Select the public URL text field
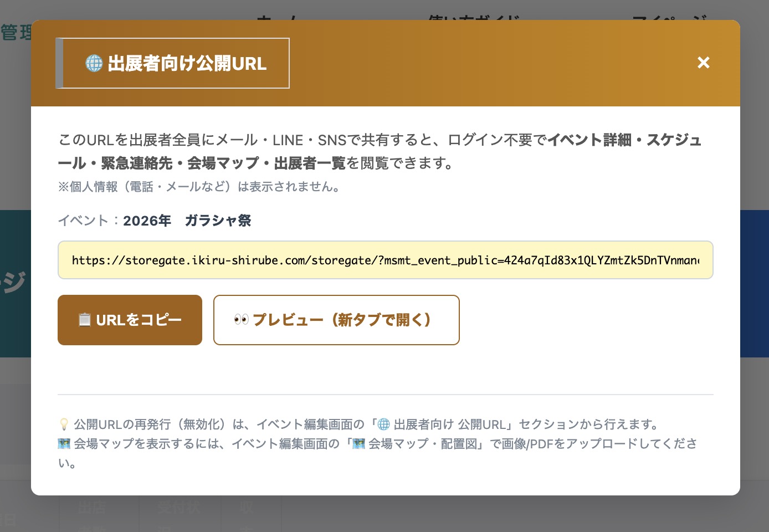The height and width of the screenshot is (532, 769). pyautogui.click(x=385, y=260)
